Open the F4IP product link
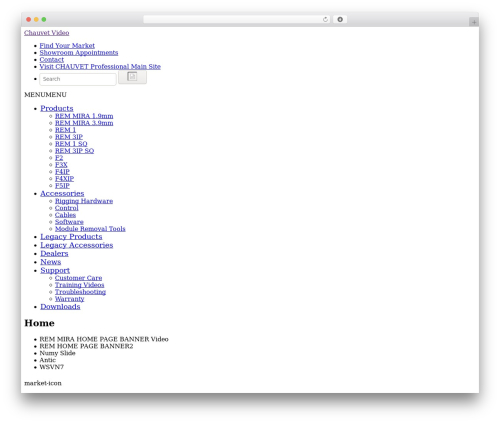The height and width of the screenshot is (423, 500). click(62, 172)
